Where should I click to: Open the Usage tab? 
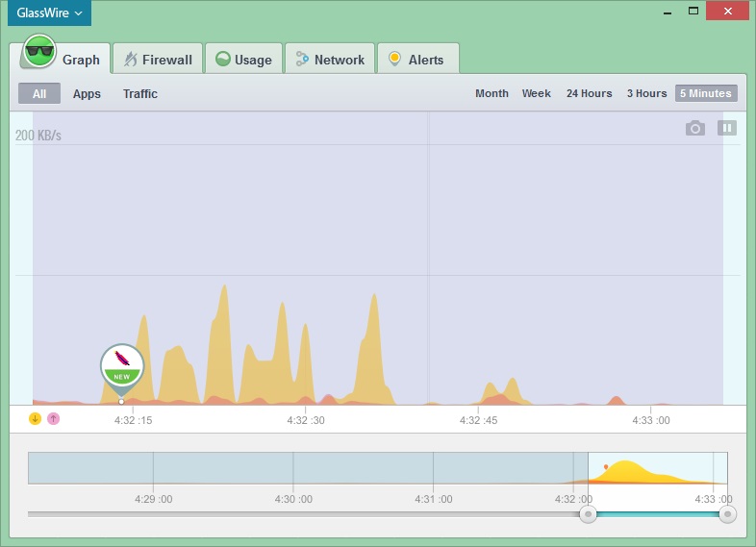(243, 60)
